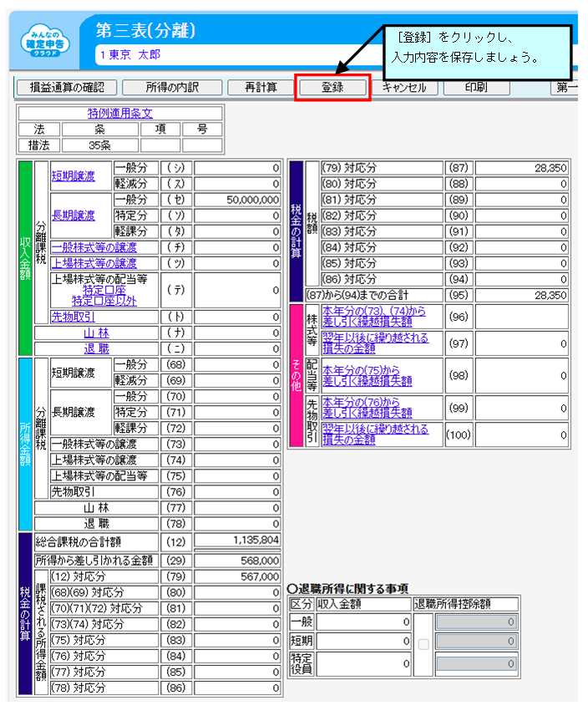Click the (12) 総合課税の合計額 field
Screen dimensions: 588x711
pyautogui.click(x=237, y=541)
